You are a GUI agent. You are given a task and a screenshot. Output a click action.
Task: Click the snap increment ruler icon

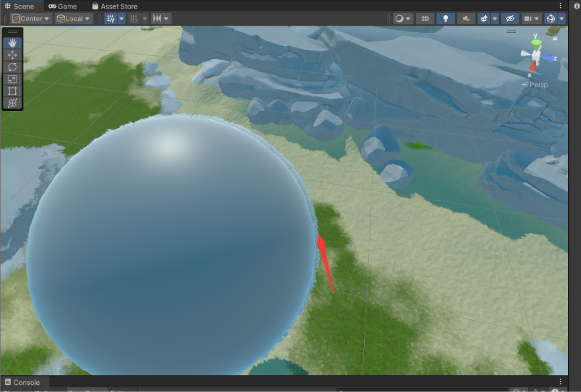pos(156,18)
